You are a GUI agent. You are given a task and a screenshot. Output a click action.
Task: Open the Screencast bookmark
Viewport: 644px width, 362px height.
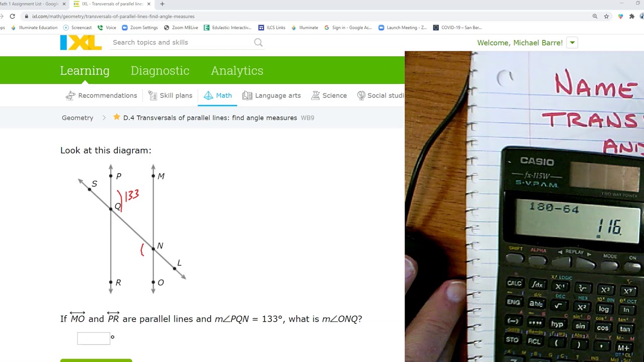(x=77, y=28)
